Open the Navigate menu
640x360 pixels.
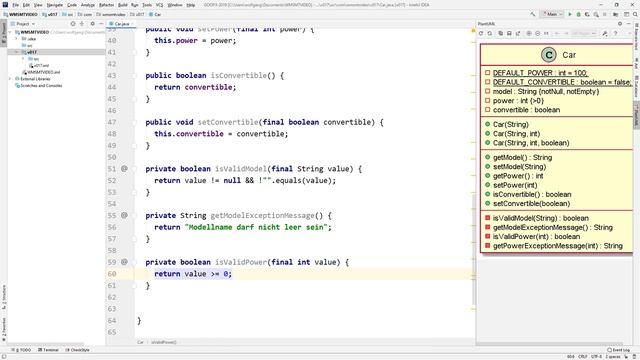coord(54,5)
